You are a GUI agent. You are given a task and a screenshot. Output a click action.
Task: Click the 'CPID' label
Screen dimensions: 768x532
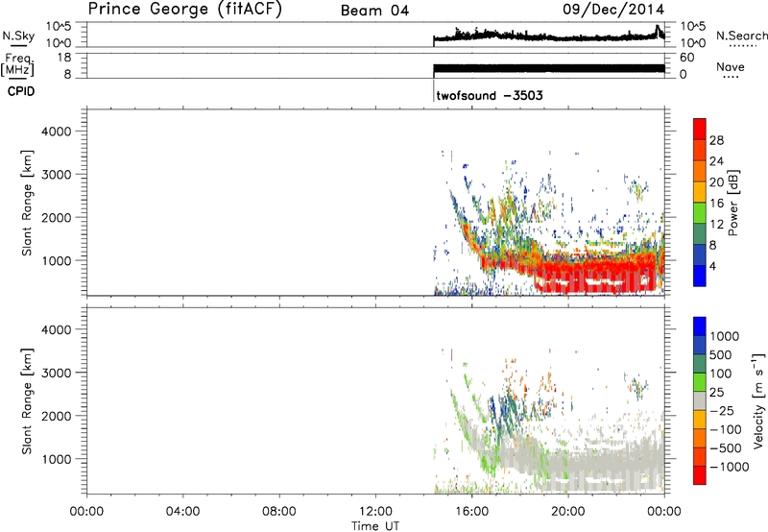click(x=21, y=91)
